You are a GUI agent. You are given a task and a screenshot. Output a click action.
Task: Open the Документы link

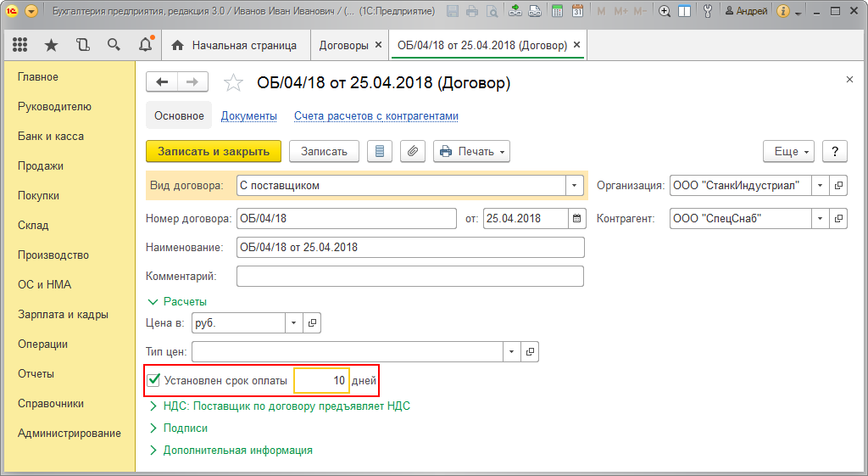(x=249, y=115)
